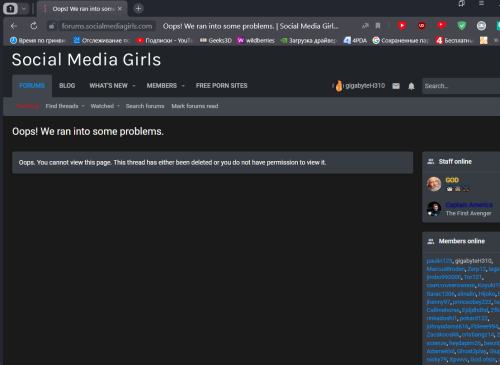Viewport: 500px width, 365px height.
Task: Open member jhenny97's profile
Action: (438, 302)
